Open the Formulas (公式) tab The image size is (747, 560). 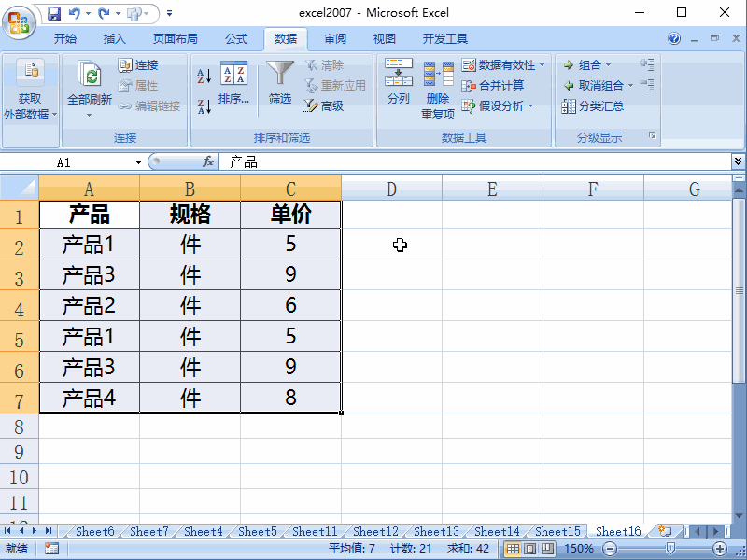tap(236, 38)
